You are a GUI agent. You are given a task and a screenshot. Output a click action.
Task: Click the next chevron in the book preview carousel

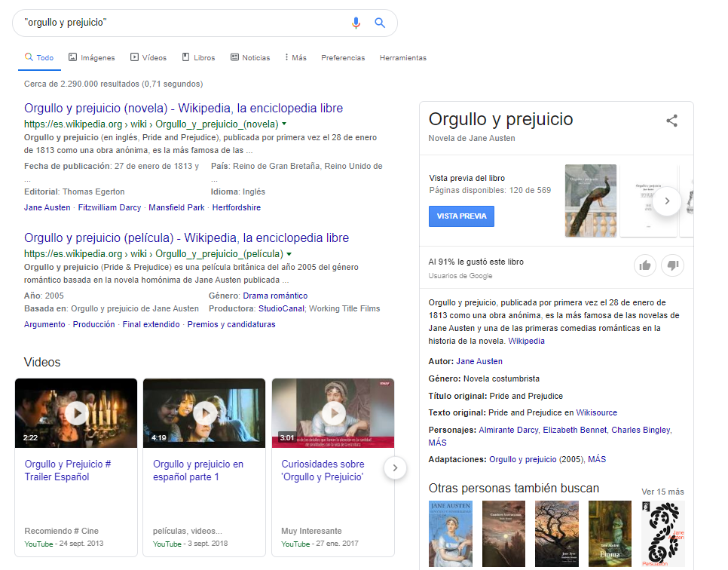click(x=666, y=201)
